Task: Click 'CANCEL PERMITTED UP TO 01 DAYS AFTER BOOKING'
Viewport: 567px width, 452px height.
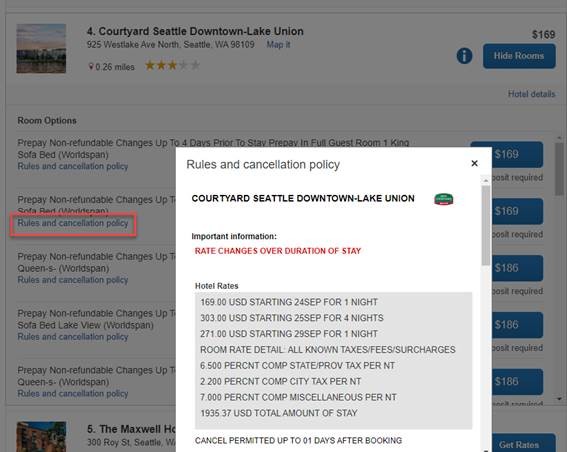Action: 298,440
